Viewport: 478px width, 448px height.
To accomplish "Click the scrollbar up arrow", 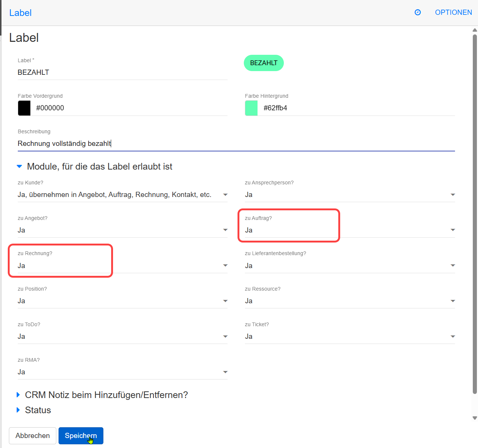I will coord(475,30).
